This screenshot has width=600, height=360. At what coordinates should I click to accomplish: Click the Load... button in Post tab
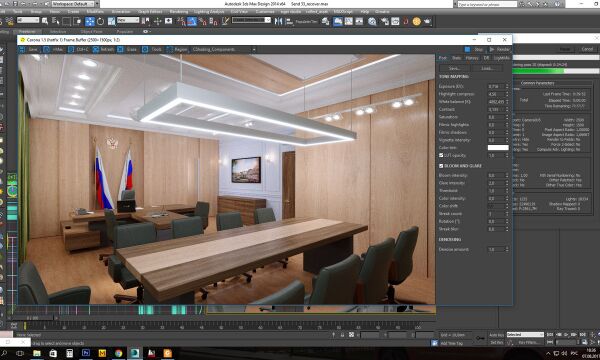(x=487, y=68)
